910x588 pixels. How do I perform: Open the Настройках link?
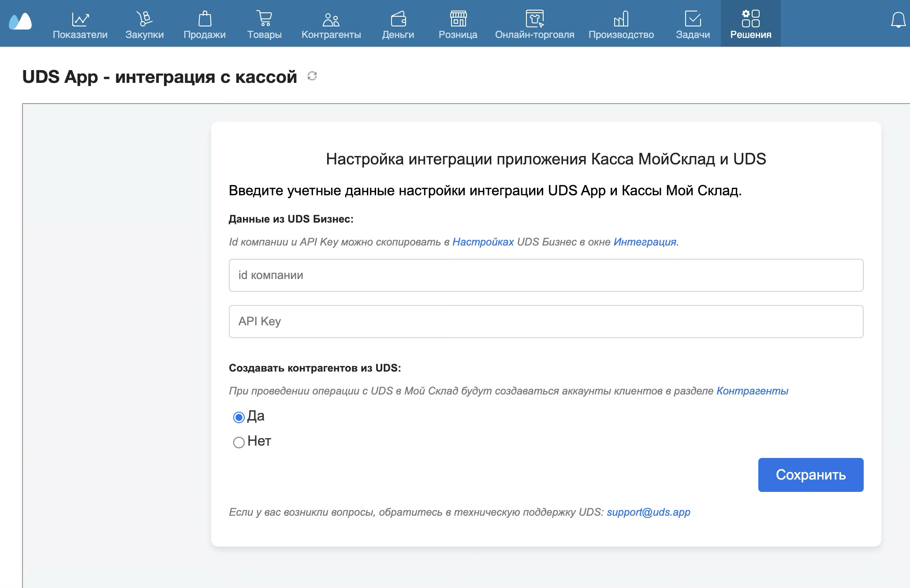pos(483,242)
